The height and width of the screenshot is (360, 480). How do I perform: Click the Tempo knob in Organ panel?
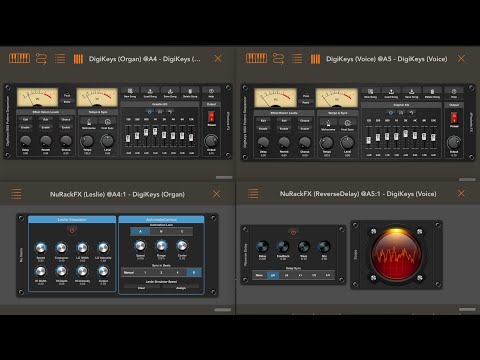[x=87, y=141]
